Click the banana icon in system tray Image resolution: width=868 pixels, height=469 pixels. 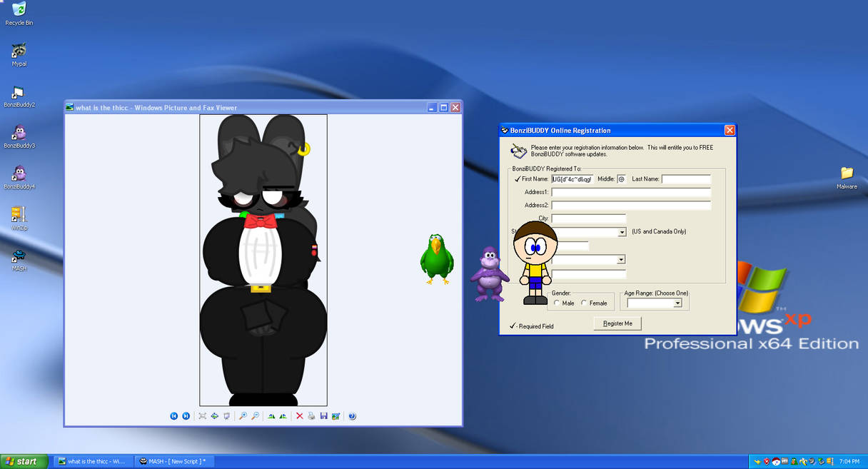click(804, 462)
